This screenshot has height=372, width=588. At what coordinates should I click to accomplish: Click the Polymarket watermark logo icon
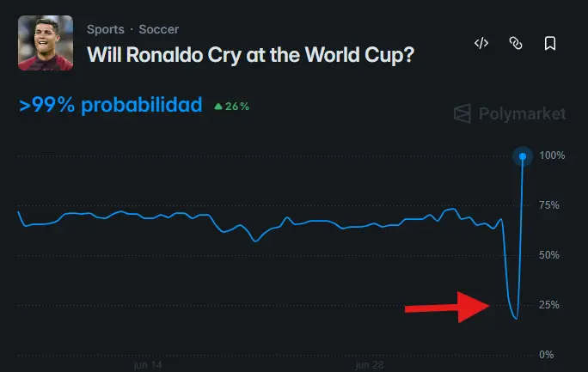tap(462, 113)
